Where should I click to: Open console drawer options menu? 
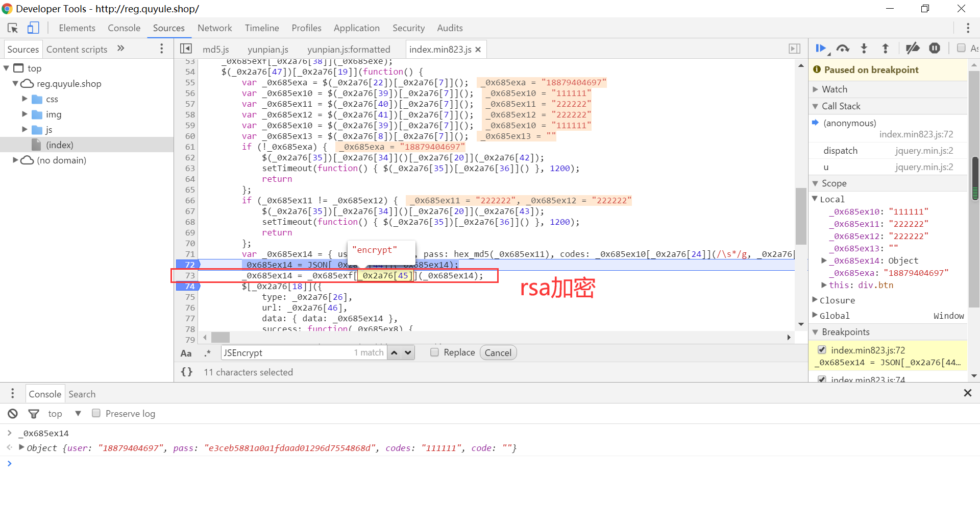point(13,393)
